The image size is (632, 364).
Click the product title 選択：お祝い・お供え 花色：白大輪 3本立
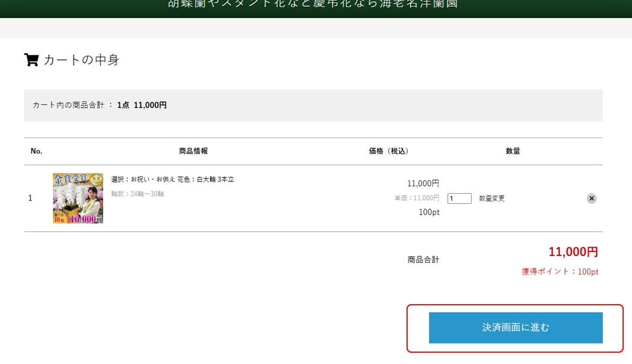(173, 179)
